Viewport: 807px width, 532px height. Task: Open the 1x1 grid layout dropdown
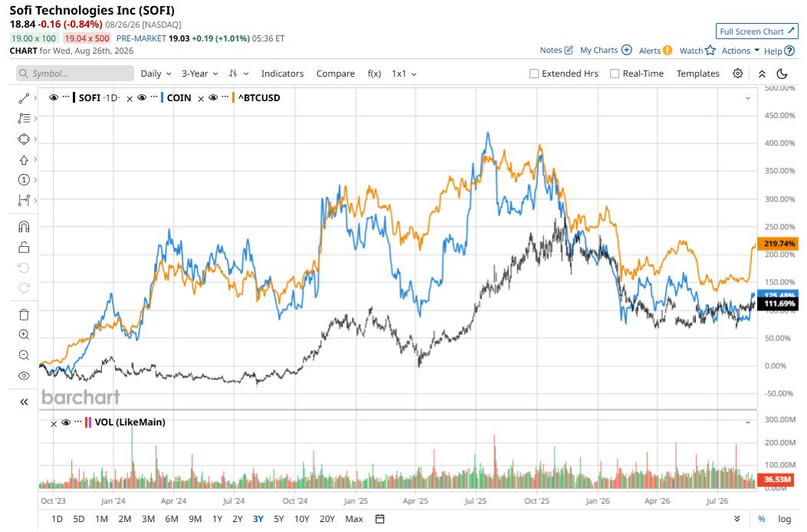tap(404, 74)
